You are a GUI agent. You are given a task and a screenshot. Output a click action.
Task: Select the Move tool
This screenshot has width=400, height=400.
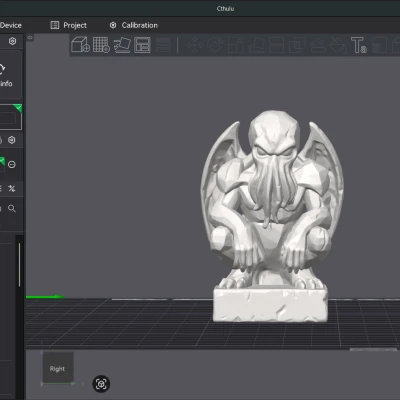pyautogui.click(x=195, y=45)
